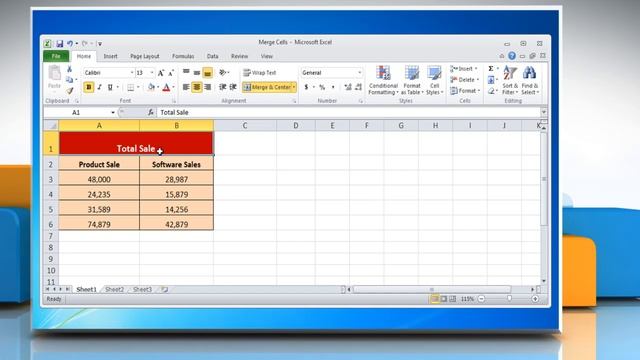The height and width of the screenshot is (360, 640).
Task: Click the Increase Indent icon
Action: pyautogui.click(x=233, y=87)
